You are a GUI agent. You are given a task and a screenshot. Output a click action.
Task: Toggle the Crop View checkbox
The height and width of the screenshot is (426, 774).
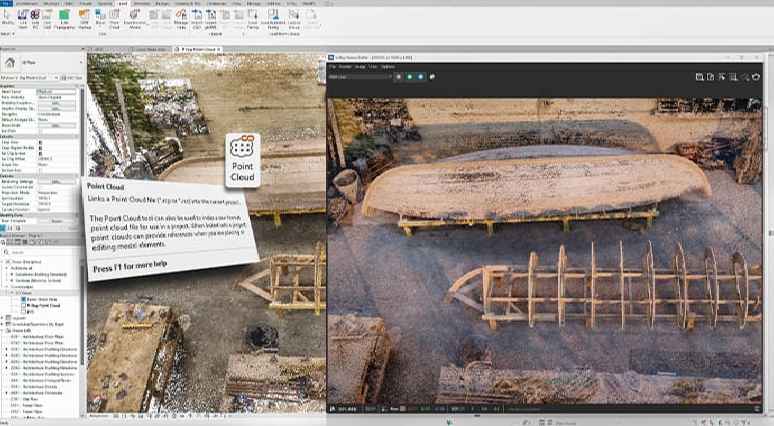coord(40,142)
